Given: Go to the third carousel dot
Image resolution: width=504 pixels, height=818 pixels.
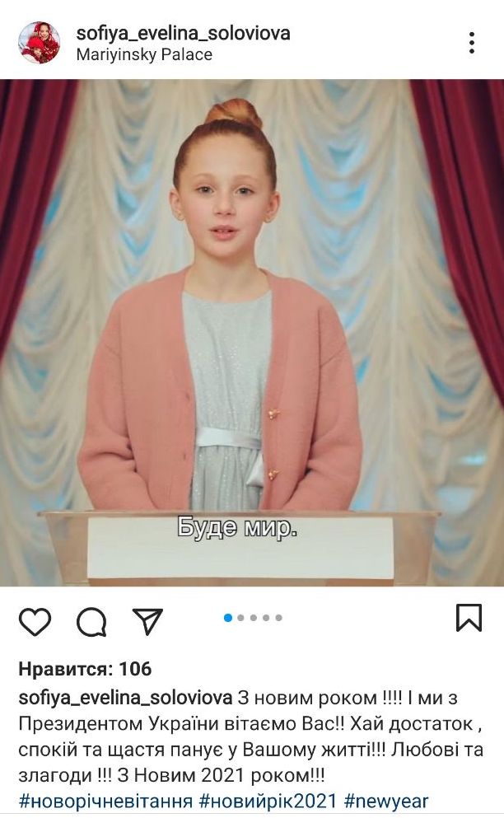Looking at the screenshot, I should [254, 618].
